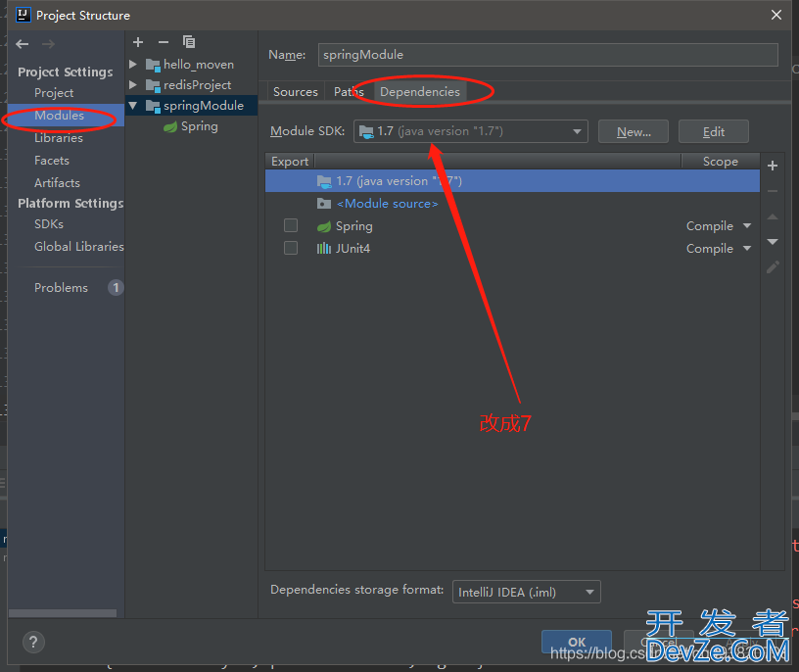Click the JUnit4 library icon
The image size is (799, 672).
coord(324,249)
